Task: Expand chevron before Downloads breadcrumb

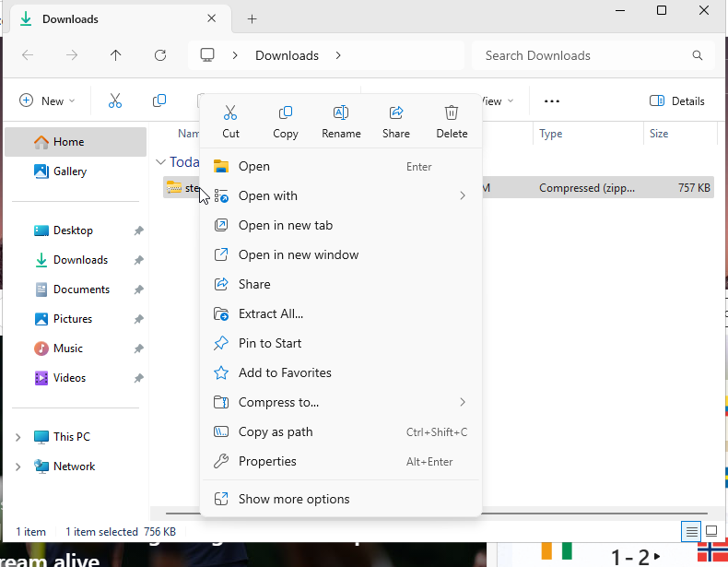Action: pos(235,55)
